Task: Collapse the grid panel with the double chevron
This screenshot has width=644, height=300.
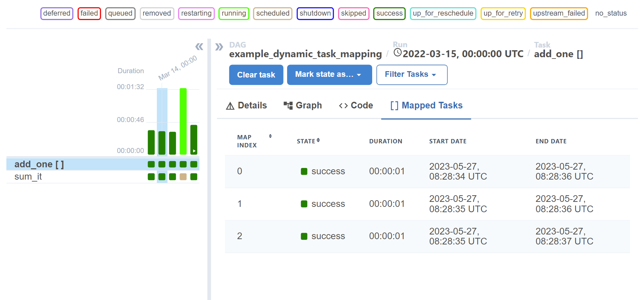Action: click(x=199, y=47)
